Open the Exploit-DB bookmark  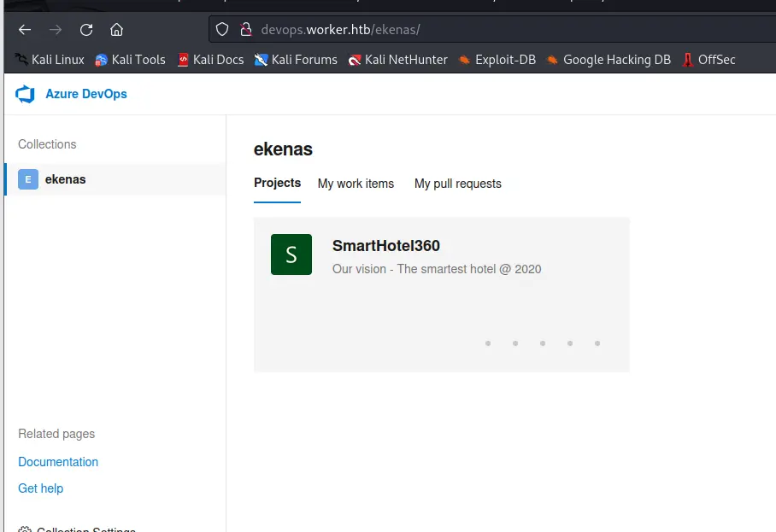497,60
